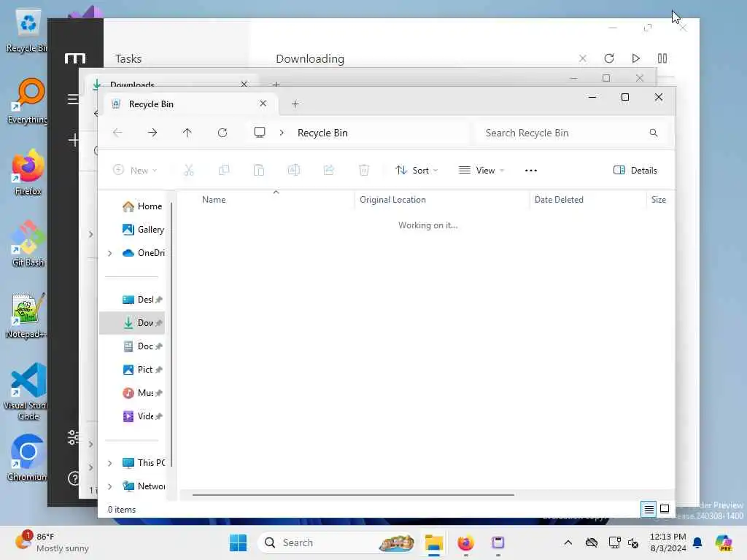Click the This PC monitor icon in address bar
Screen dimensions: 747x560
(x=260, y=133)
